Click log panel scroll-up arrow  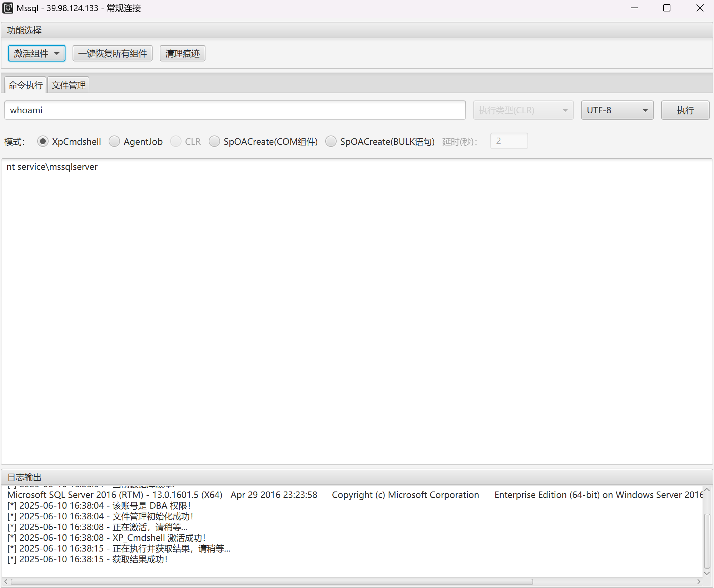[707, 490]
